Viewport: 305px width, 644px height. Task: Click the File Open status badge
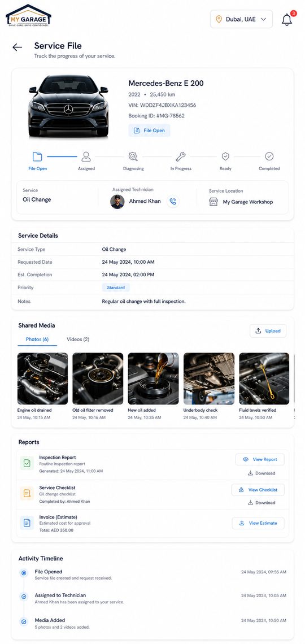click(150, 130)
